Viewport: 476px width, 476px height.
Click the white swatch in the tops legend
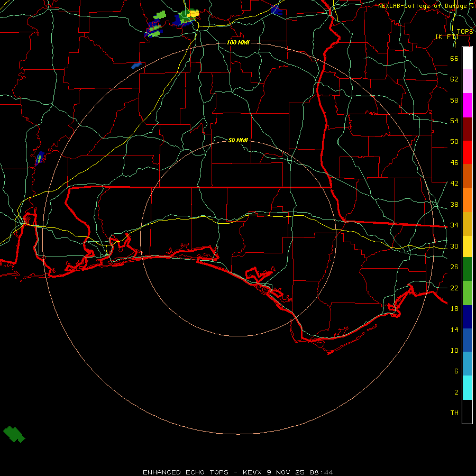tap(467, 58)
